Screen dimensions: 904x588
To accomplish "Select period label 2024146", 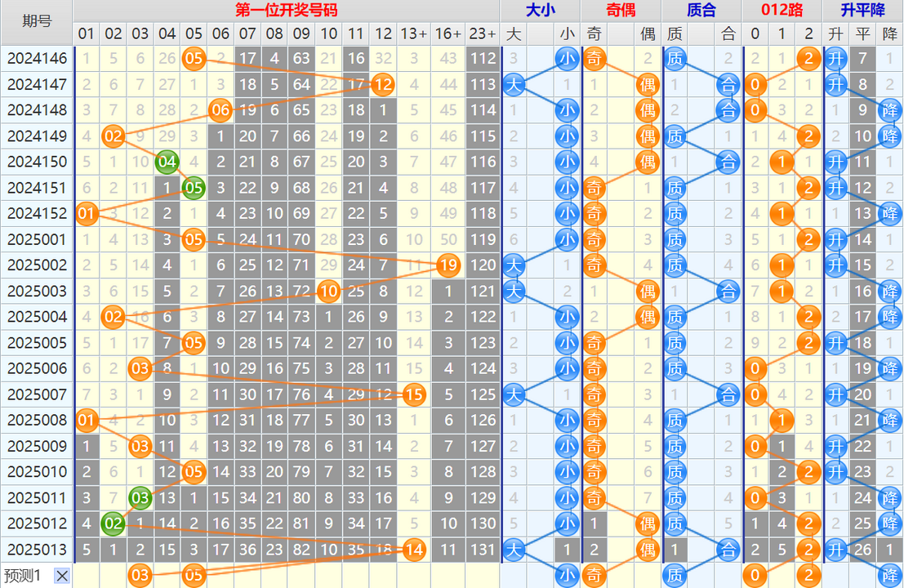I will (x=37, y=58).
